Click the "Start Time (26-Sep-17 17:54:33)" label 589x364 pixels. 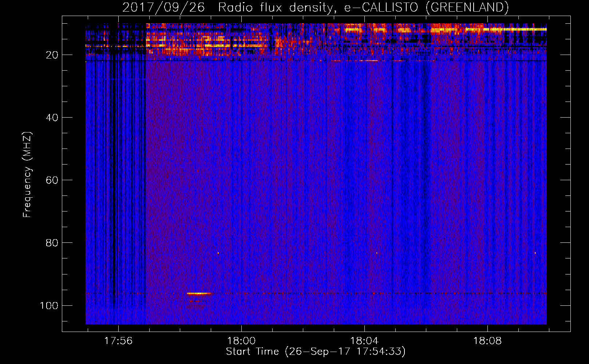click(316, 352)
